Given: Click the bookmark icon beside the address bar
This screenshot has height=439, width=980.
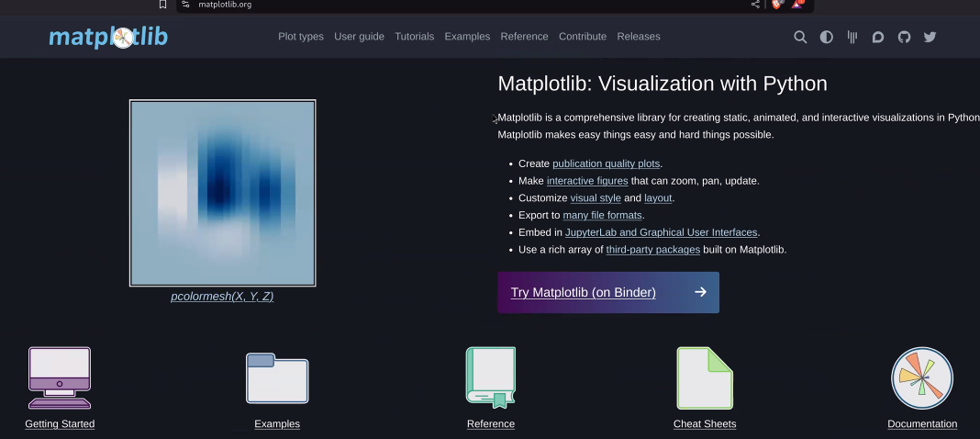Looking at the screenshot, I should (x=162, y=5).
